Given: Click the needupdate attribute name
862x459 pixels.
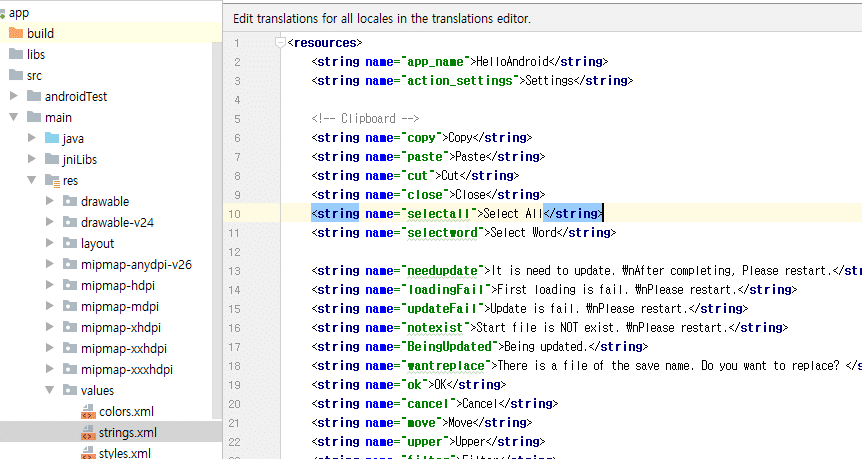Looking at the screenshot, I should pos(442,271).
